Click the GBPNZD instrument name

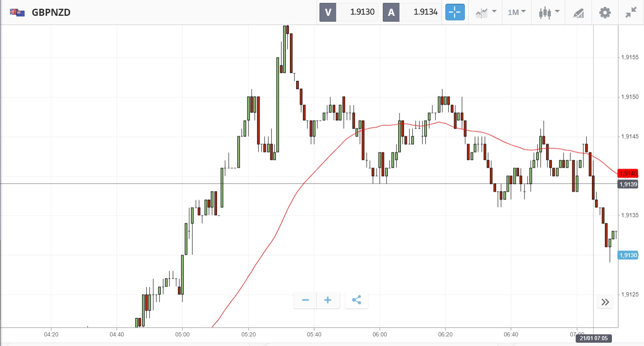51,12
